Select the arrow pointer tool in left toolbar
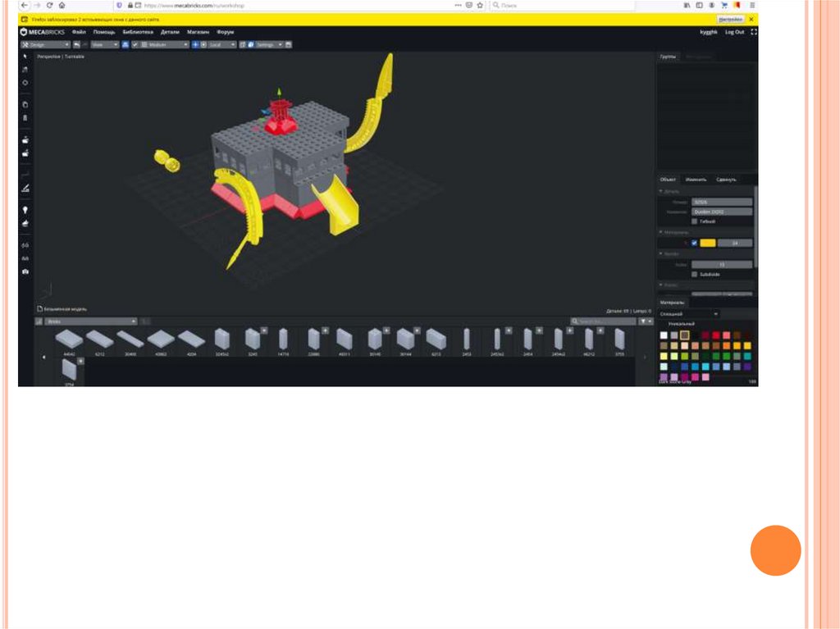 pos(25,57)
